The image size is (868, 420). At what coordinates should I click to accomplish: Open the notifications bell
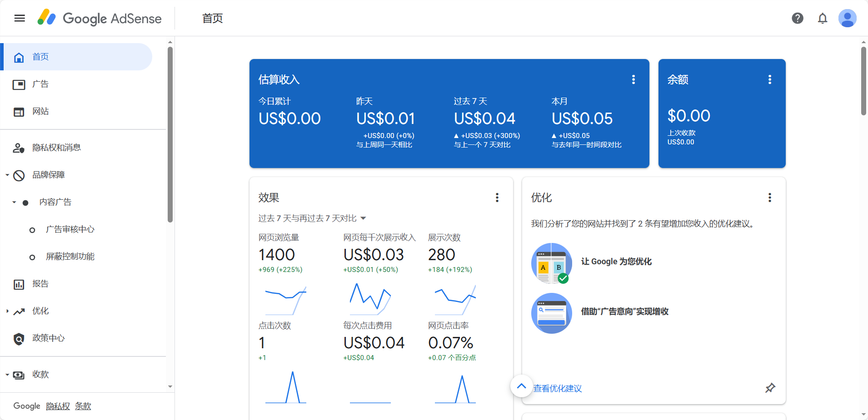click(x=822, y=18)
